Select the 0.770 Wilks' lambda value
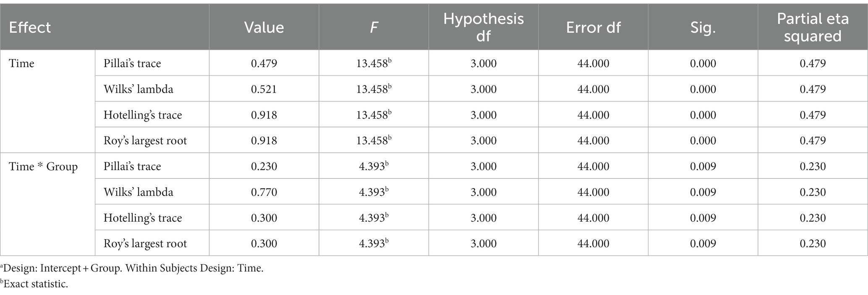 tap(264, 192)
